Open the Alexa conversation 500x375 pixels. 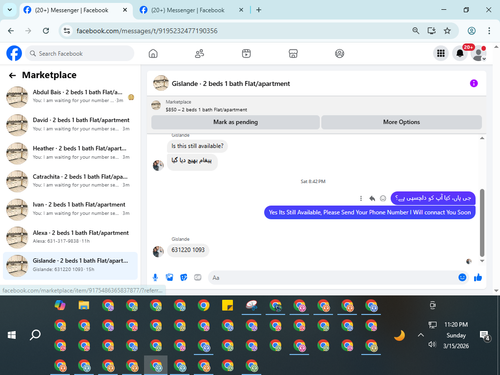click(x=70, y=237)
